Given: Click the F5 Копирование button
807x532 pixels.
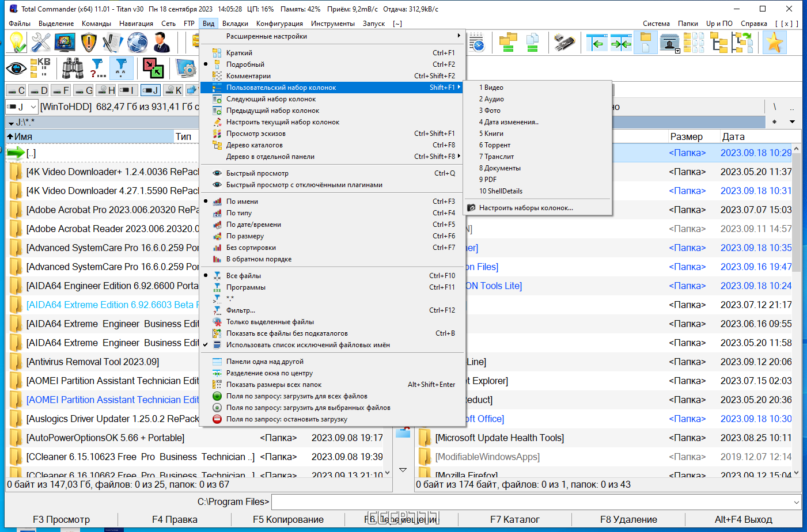Looking at the screenshot, I should point(288,519).
